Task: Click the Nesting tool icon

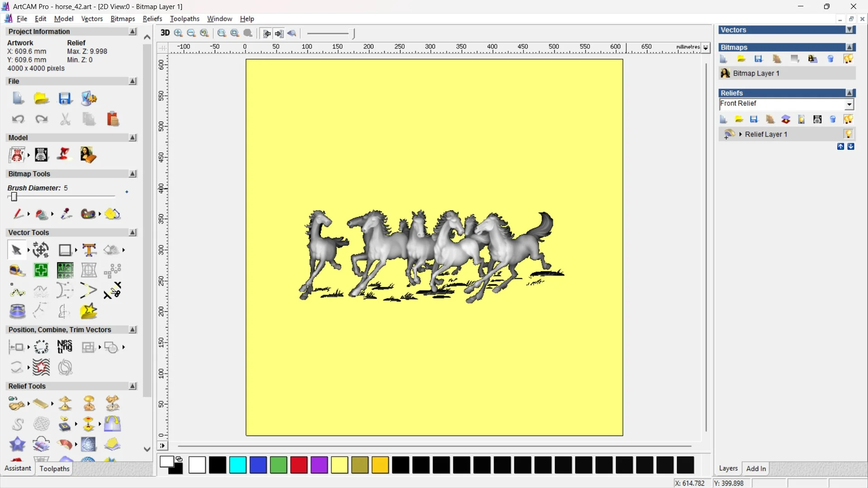Action: (x=65, y=347)
